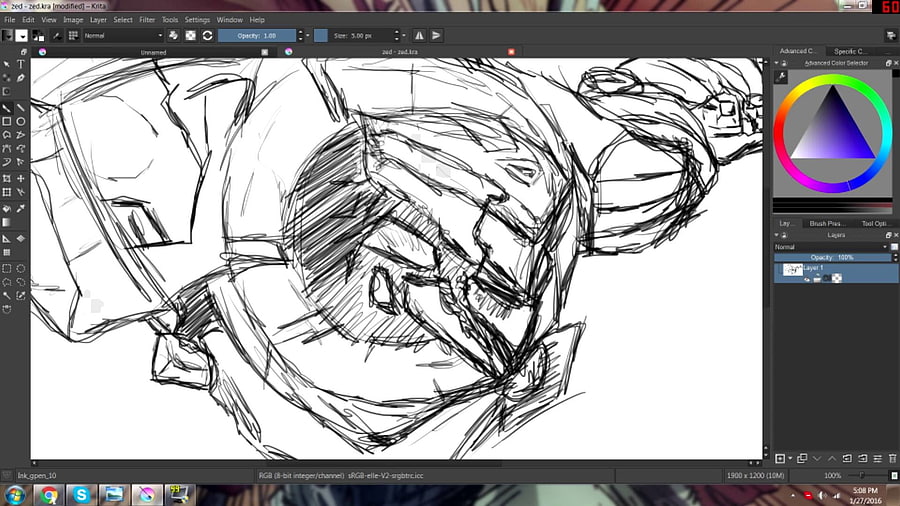The width and height of the screenshot is (900, 506).
Task: Open the Filter menu
Action: click(147, 20)
